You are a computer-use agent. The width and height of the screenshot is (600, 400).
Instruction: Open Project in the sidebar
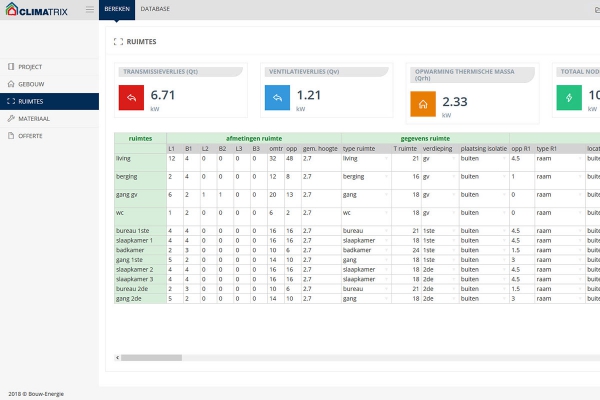49,67
